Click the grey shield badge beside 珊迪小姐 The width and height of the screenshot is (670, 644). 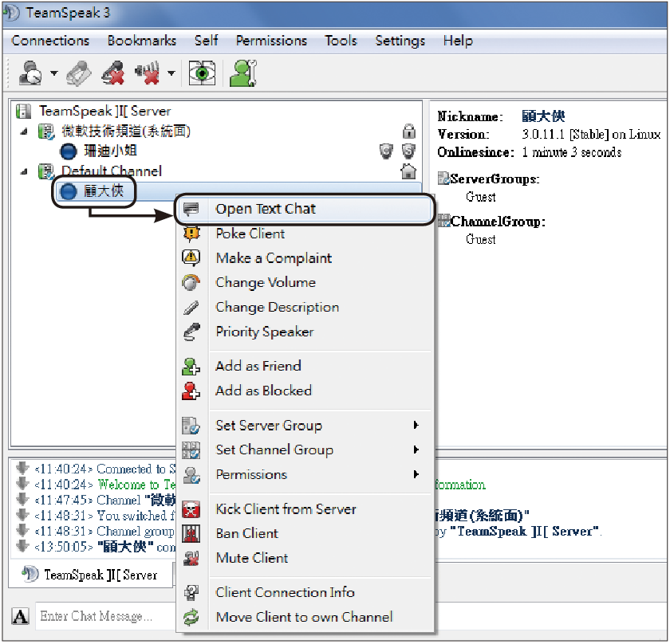pos(386,151)
